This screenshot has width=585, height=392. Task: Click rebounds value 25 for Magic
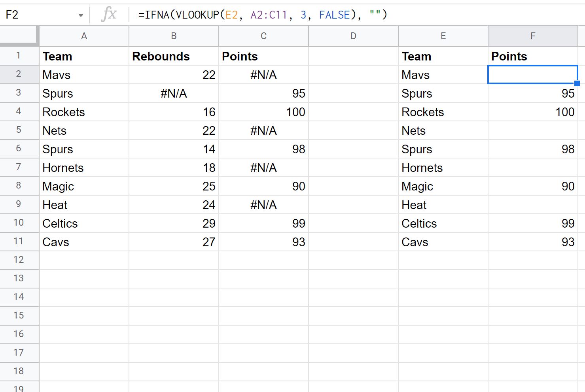click(209, 187)
